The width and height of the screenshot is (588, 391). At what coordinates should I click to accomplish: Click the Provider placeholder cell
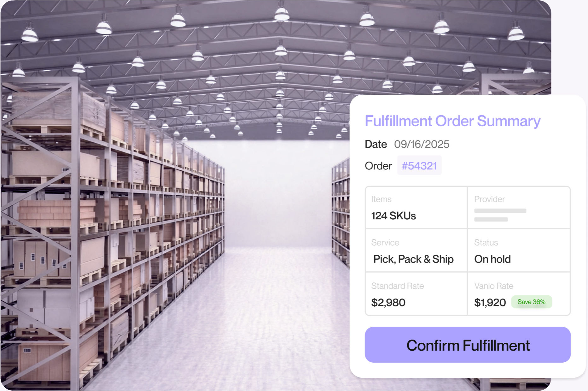click(x=519, y=207)
